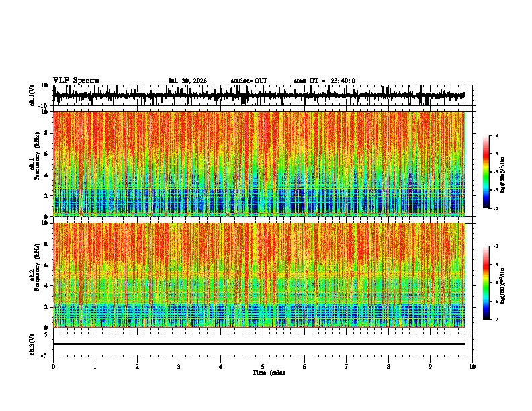Click the time axis tick label 7
Viewport: 532px width, 411px height.
[347, 367]
